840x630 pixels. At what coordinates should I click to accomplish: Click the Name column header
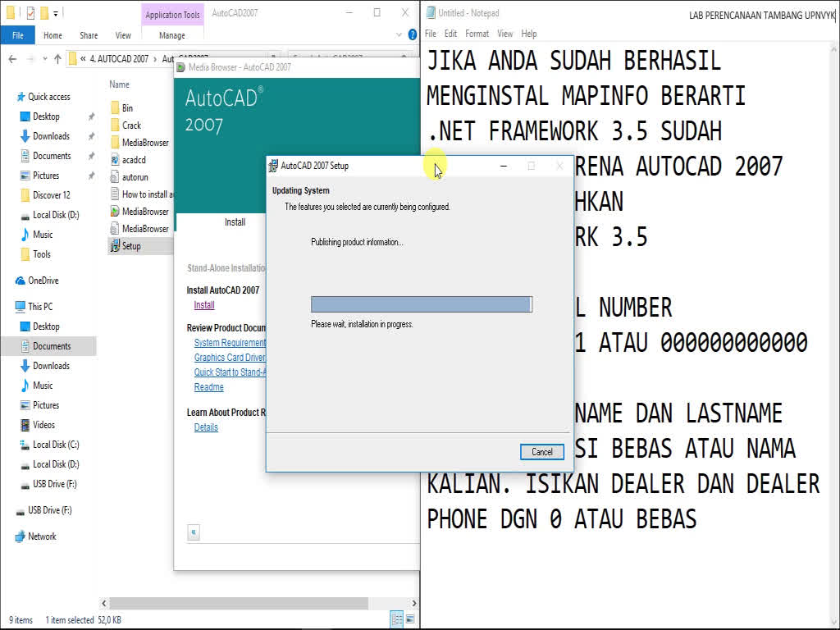(120, 84)
